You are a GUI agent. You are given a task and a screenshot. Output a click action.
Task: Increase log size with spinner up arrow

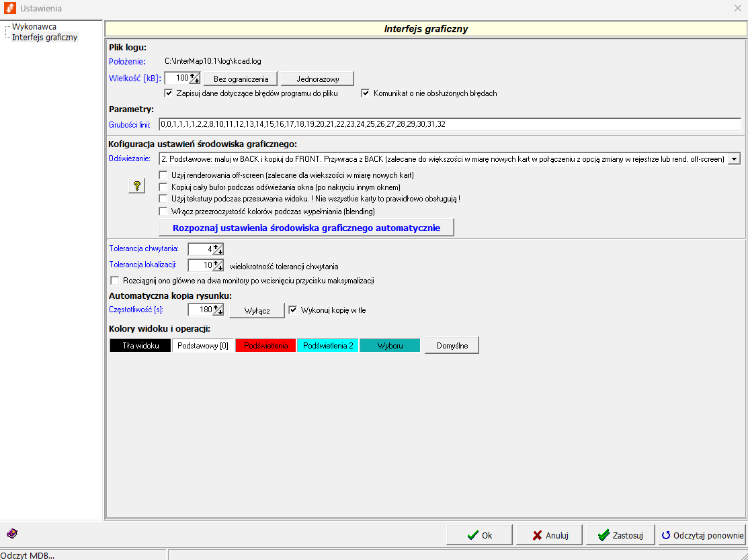coord(194,75)
